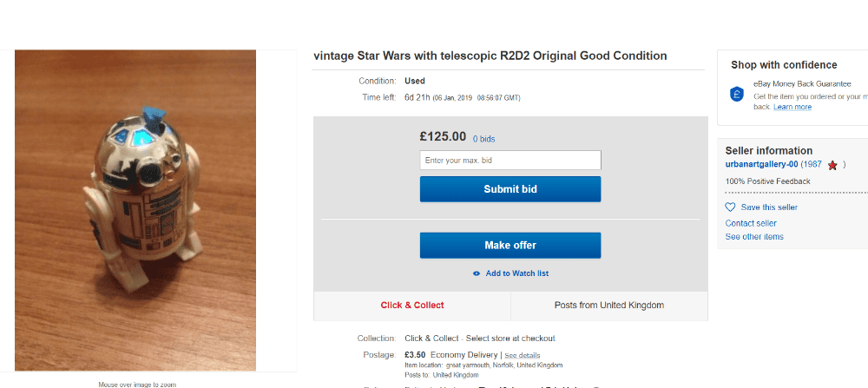Click Learn more about the guarantee
The image size is (868, 388).
pyautogui.click(x=792, y=107)
